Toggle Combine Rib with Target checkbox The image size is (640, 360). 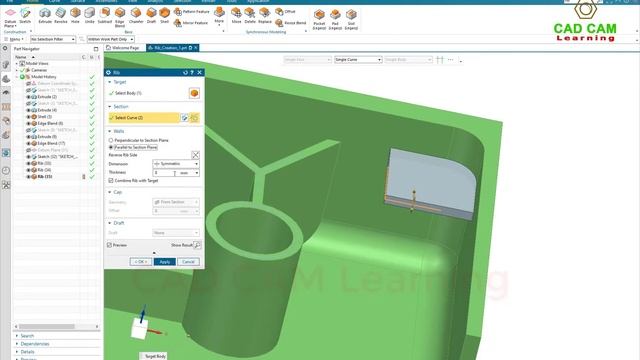(x=111, y=180)
